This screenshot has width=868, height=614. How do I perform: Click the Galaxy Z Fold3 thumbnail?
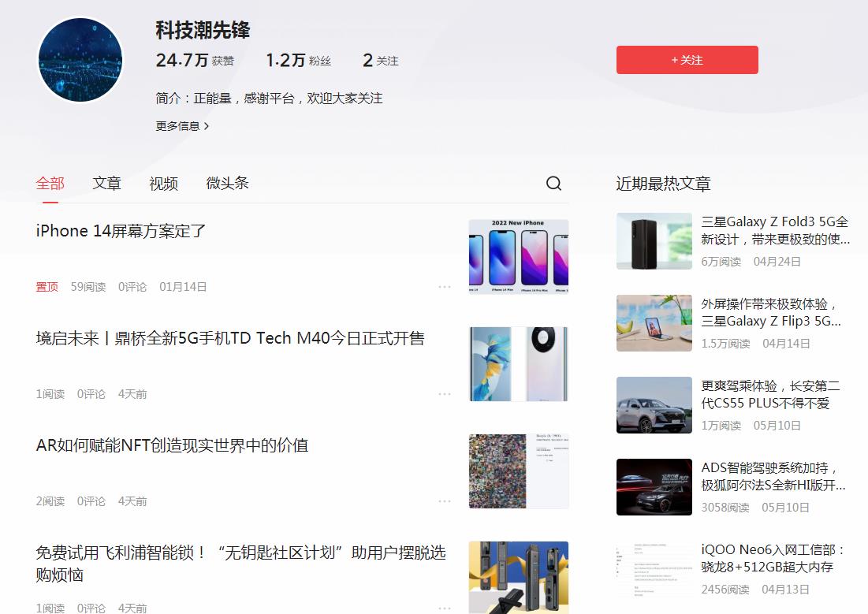tap(654, 241)
